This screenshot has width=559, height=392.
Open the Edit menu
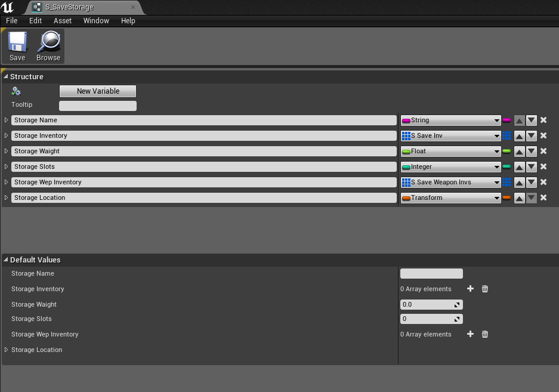[x=35, y=21]
